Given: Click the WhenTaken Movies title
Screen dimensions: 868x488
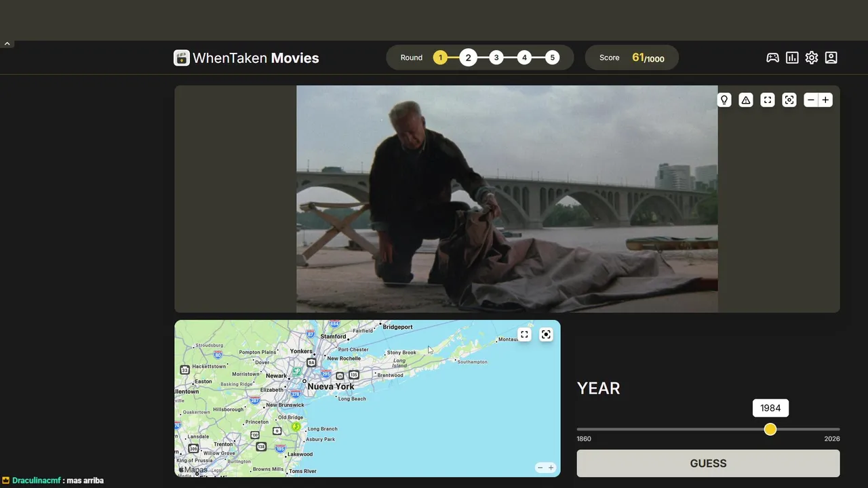Looking at the screenshot, I should pos(256,58).
